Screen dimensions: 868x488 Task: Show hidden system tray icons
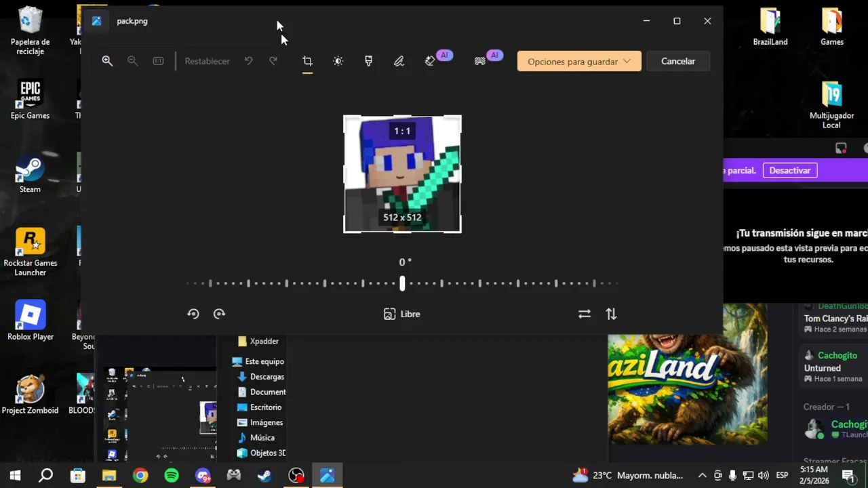pos(702,475)
